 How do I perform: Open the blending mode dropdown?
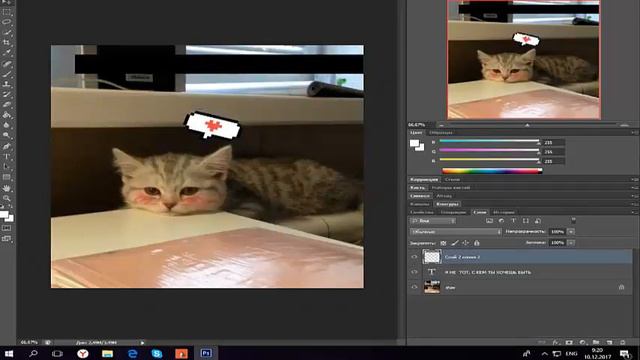(x=456, y=232)
